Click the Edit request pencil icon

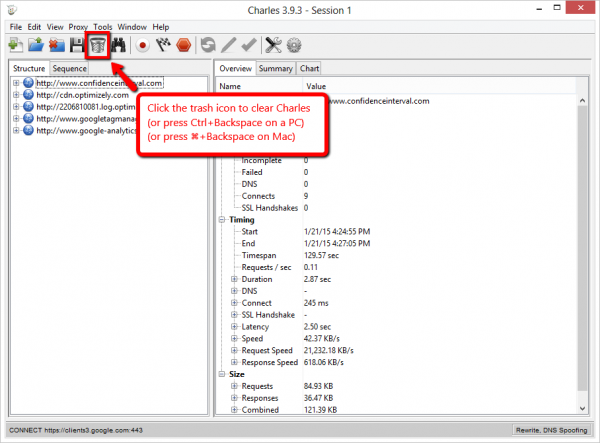coord(228,45)
